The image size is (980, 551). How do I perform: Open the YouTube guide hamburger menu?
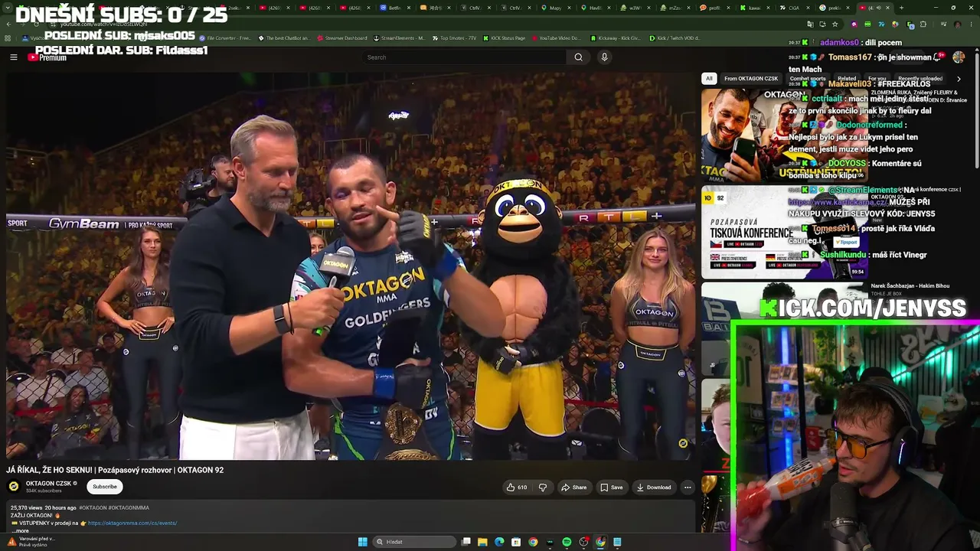click(13, 57)
